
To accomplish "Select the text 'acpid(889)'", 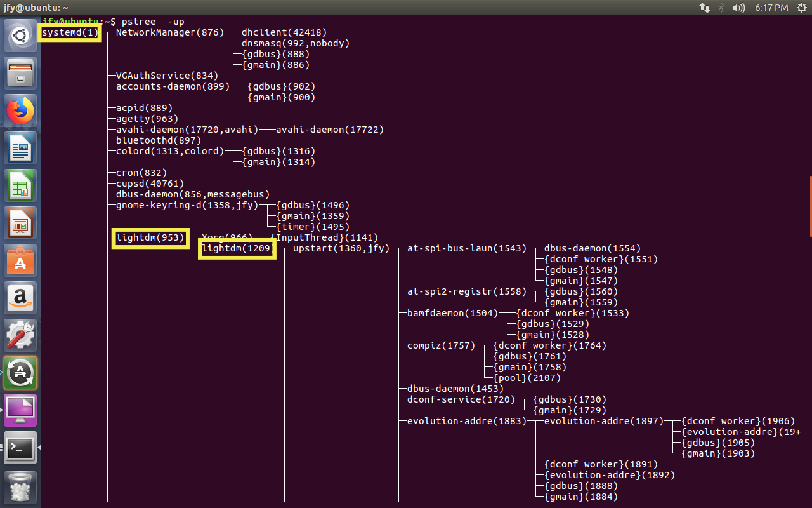I will 144,108.
